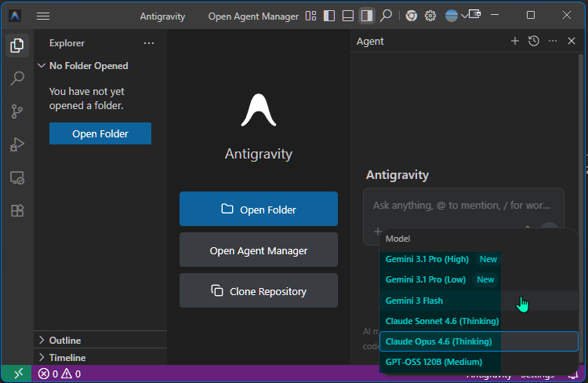Select Gemini 3.1 Pro (High) model
Image resolution: width=588 pixels, height=383 pixels.
pyautogui.click(x=479, y=260)
